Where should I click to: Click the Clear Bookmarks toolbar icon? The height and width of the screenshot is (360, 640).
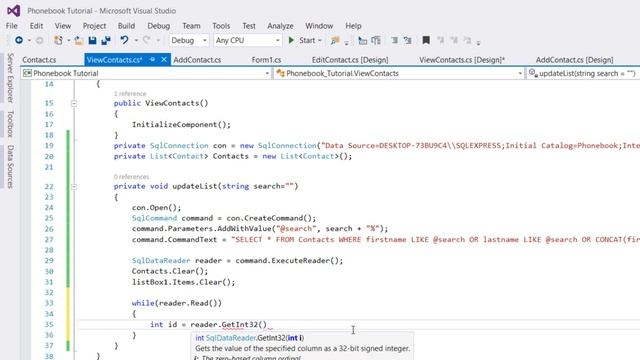[467, 40]
